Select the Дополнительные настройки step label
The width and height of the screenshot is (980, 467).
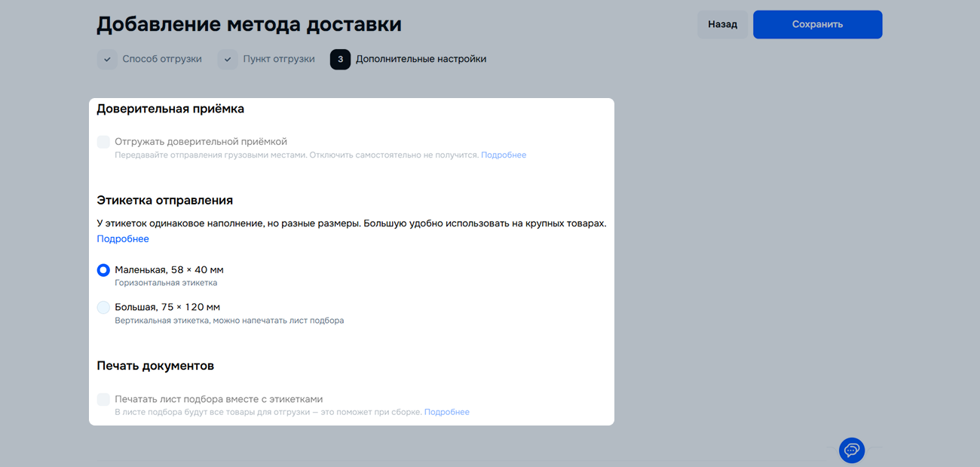(x=421, y=59)
